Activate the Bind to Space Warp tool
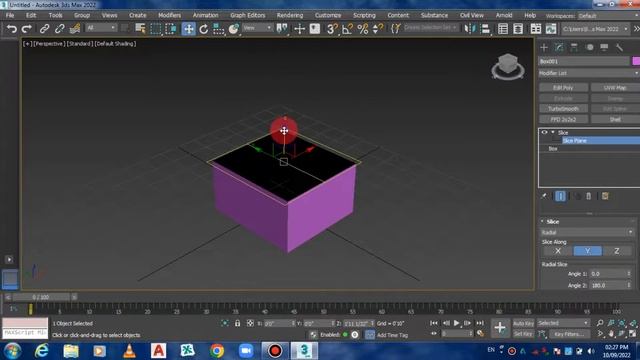The image size is (640, 360). pyautogui.click(x=75, y=29)
